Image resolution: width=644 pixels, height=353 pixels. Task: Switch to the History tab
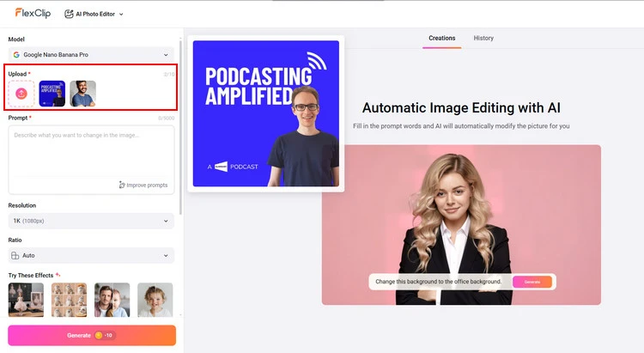coord(483,38)
